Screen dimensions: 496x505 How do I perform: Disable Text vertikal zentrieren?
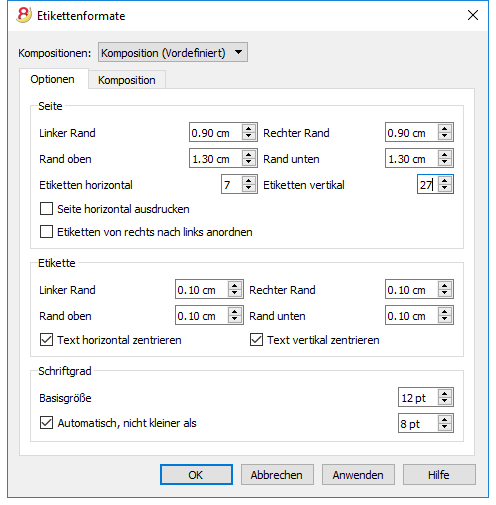(256, 340)
